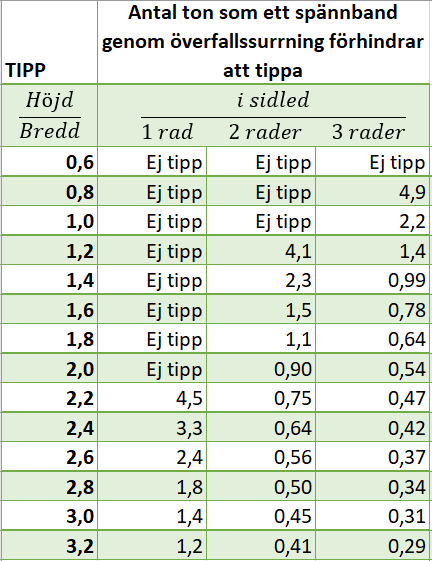Select the TIPP header cell
The height and width of the screenshot is (561, 432).
(x=49, y=42)
